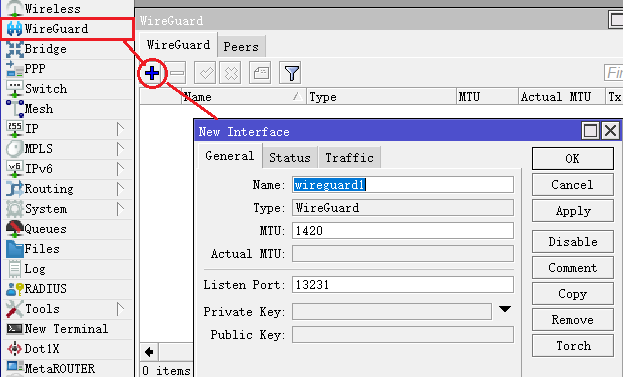Open the filter funnel icon in toolbar
Viewport: 623px width, 377px height.
tap(290, 73)
